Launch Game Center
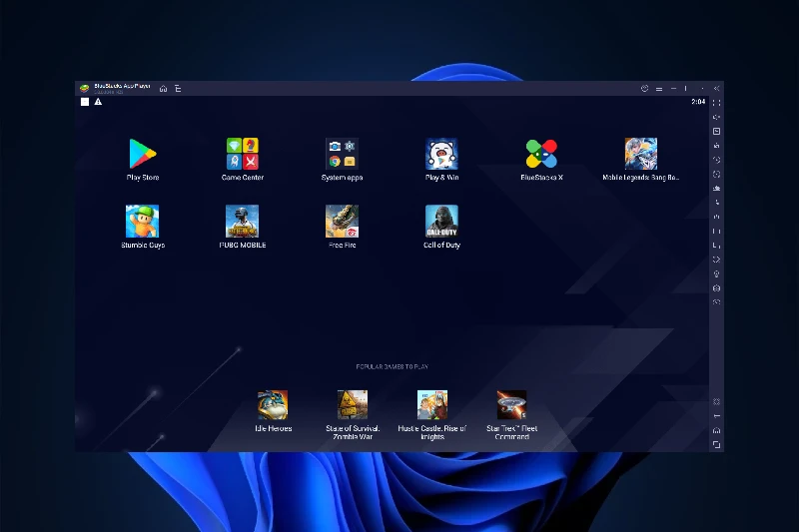 tap(242, 154)
